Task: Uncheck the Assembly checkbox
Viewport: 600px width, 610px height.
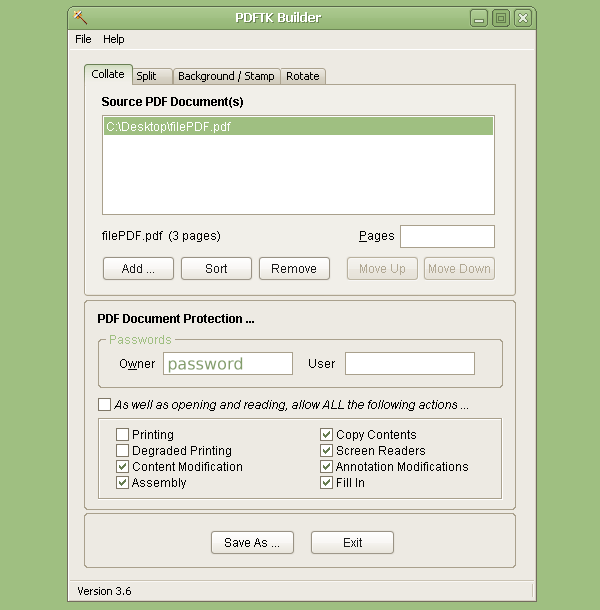Action: [x=122, y=483]
